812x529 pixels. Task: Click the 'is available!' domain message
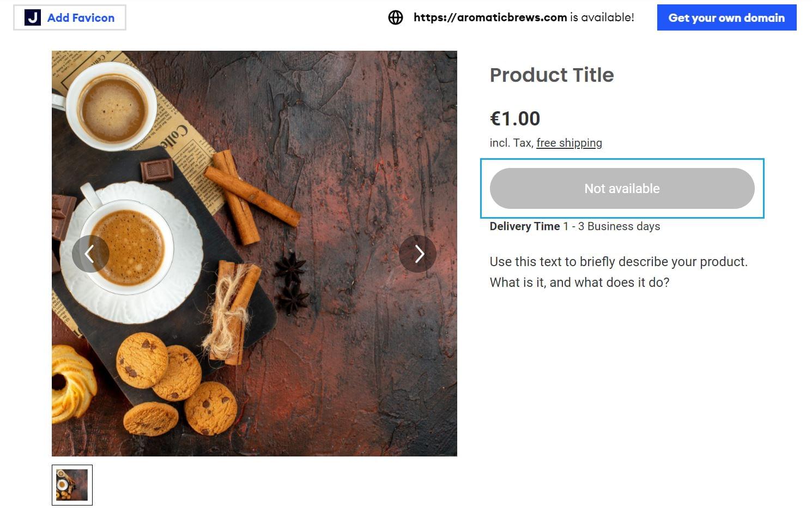point(602,17)
